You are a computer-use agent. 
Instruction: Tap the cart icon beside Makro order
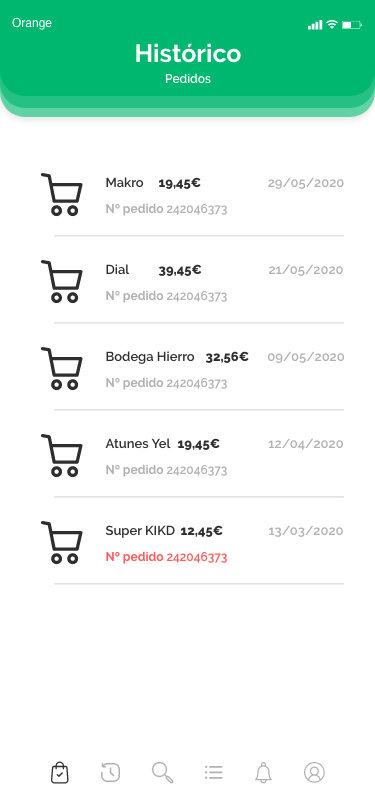point(62,195)
